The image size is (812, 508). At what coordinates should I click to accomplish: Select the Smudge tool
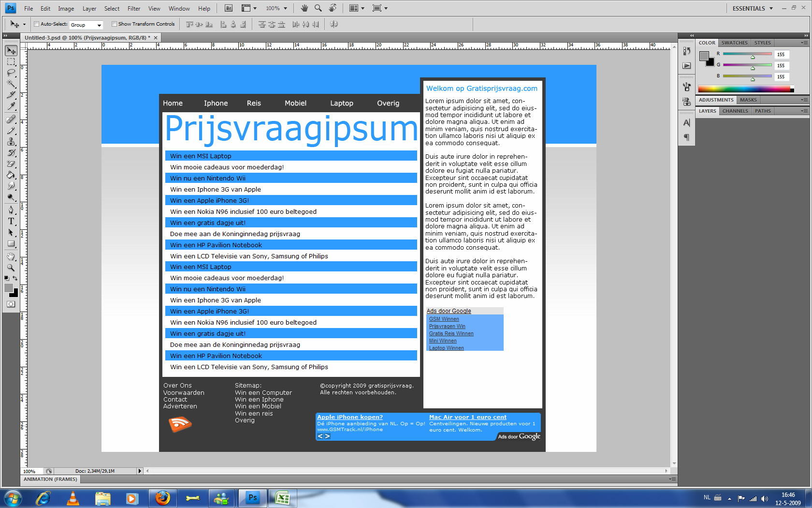click(x=11, y=186)
